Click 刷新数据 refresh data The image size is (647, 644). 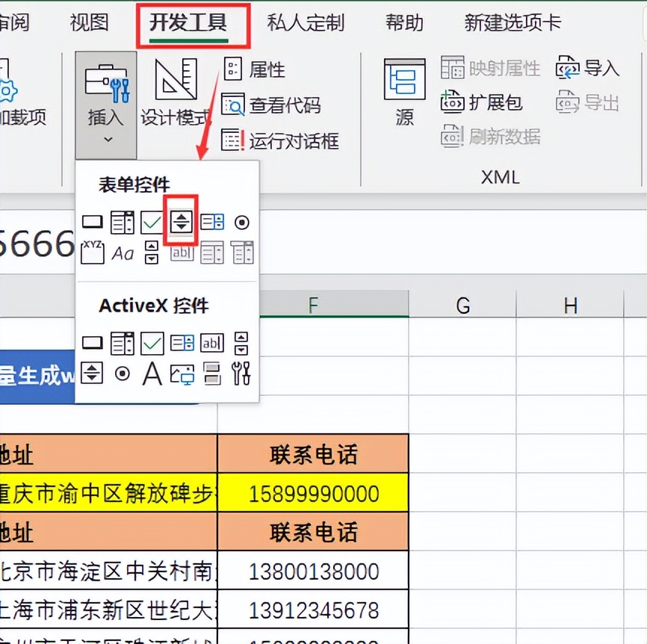(490, 136)
